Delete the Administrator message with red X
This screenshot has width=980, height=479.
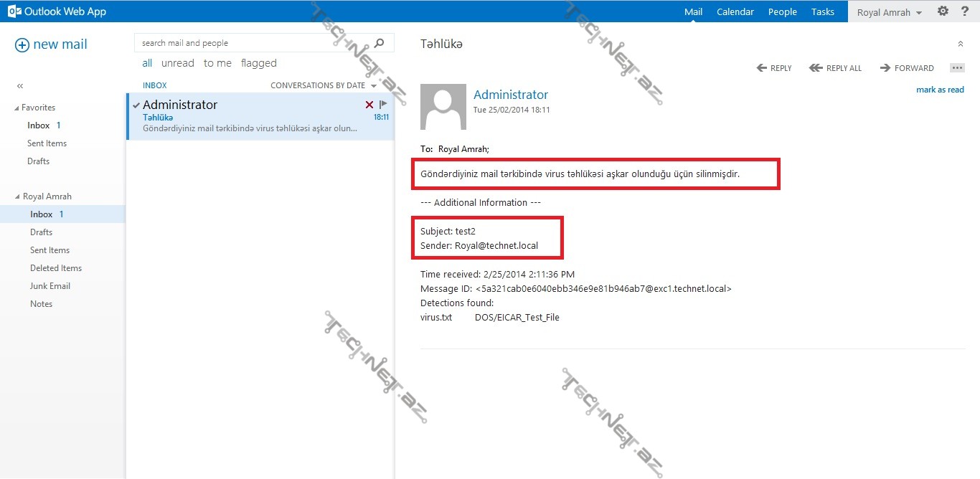point(369,105)
